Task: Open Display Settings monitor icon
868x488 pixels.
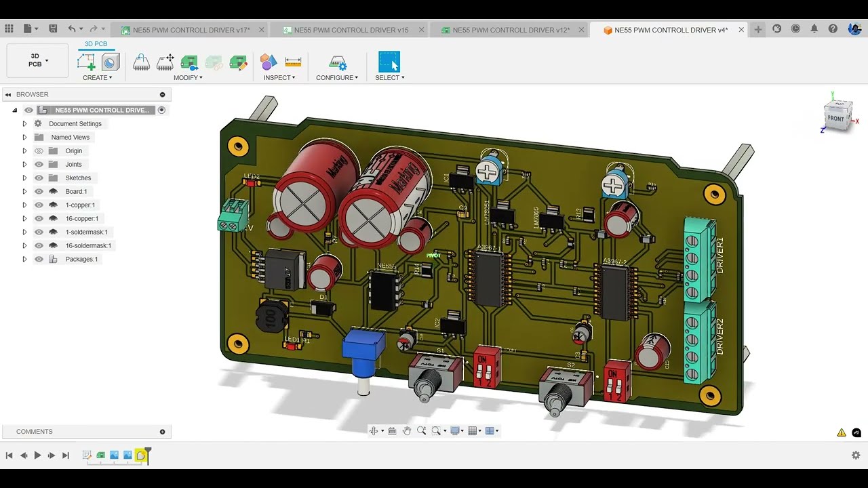Action: pyautogui.click(x=455, y=430)
